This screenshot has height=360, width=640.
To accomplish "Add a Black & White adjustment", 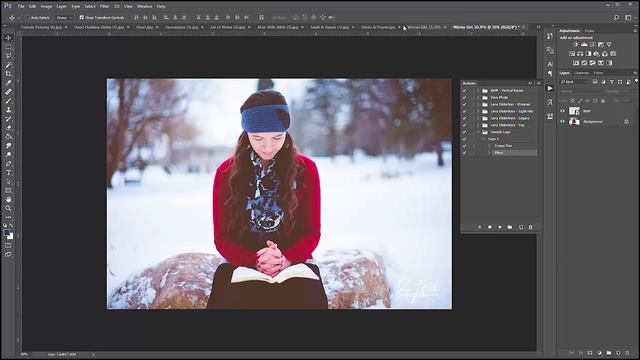I will pyautogui.click(x=588, y=54).
